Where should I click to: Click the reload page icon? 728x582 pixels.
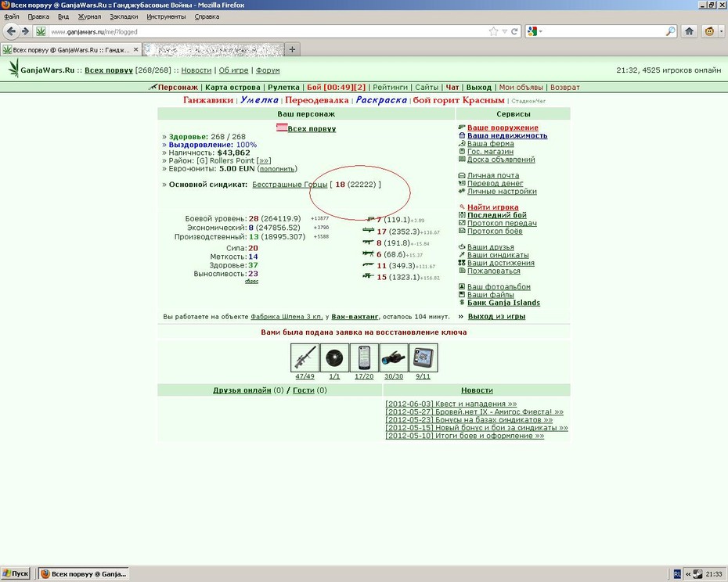(x=514, y=31)
